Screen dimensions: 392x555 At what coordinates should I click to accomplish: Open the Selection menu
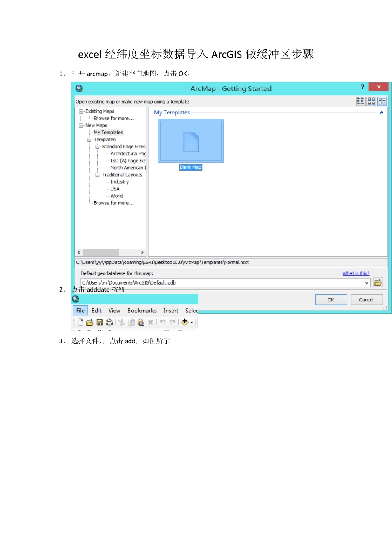[192, 311]
